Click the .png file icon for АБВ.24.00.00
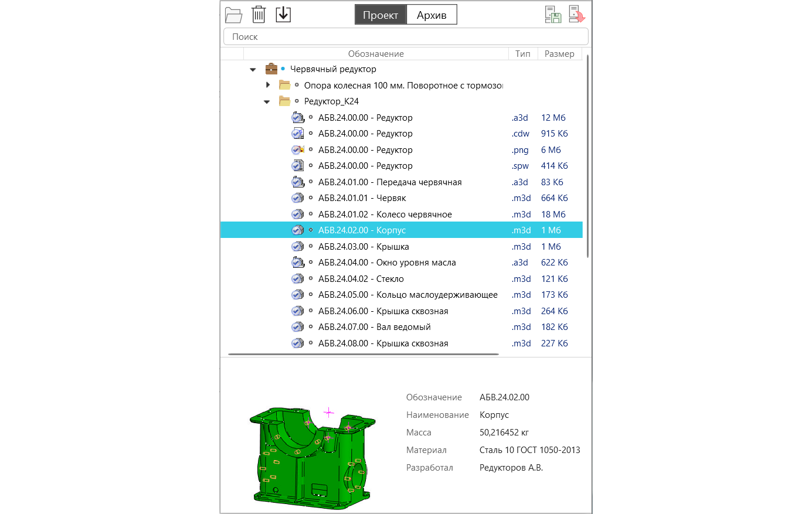The image size is (812, 514). click(x=298, y=150)
